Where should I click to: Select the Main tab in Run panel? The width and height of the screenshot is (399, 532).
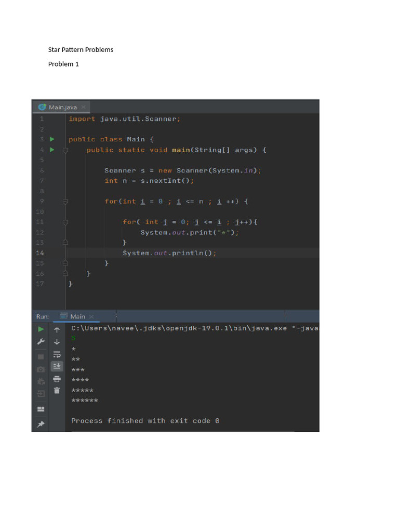point(77,316)
